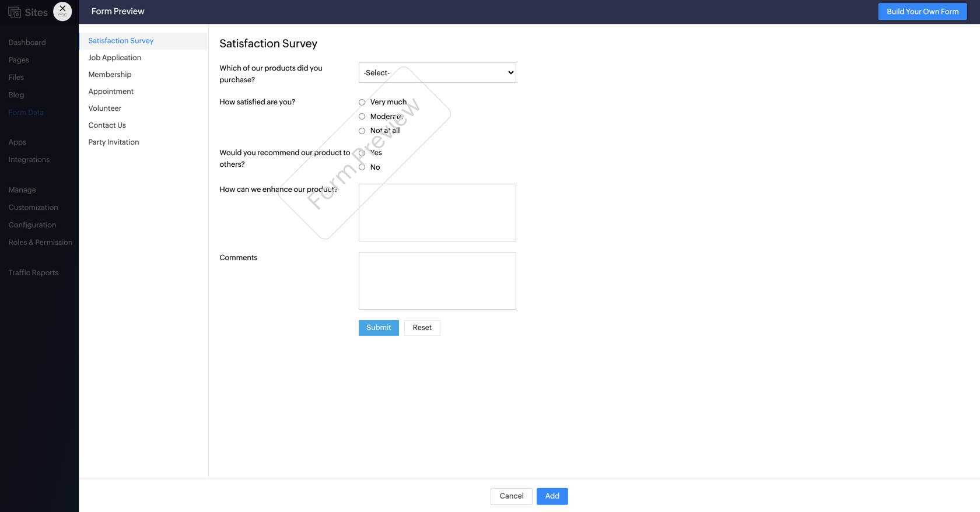Cancel the form selection
The width and height of the screenshot is (980, 512).
click(511, 496)
